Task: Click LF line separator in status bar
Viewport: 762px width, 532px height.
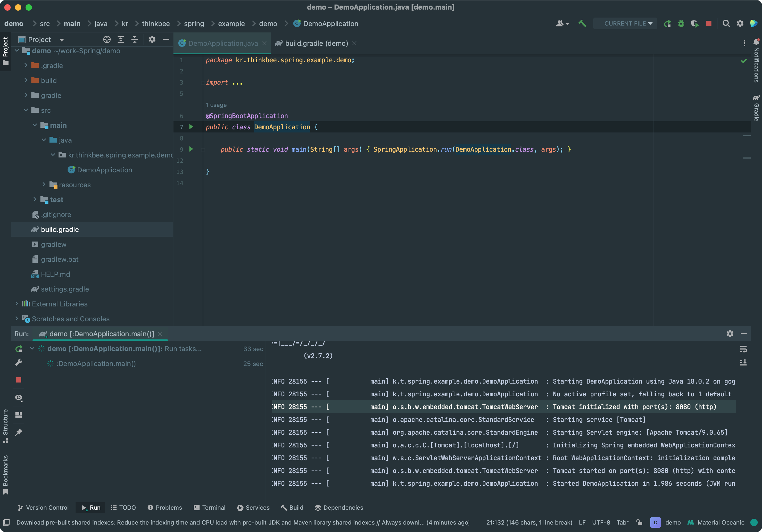Action: (x=582, y=522)
